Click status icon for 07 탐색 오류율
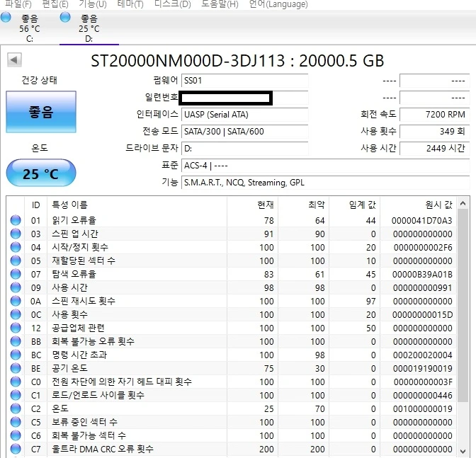476x458 pixels. click(x=16, y=274)
